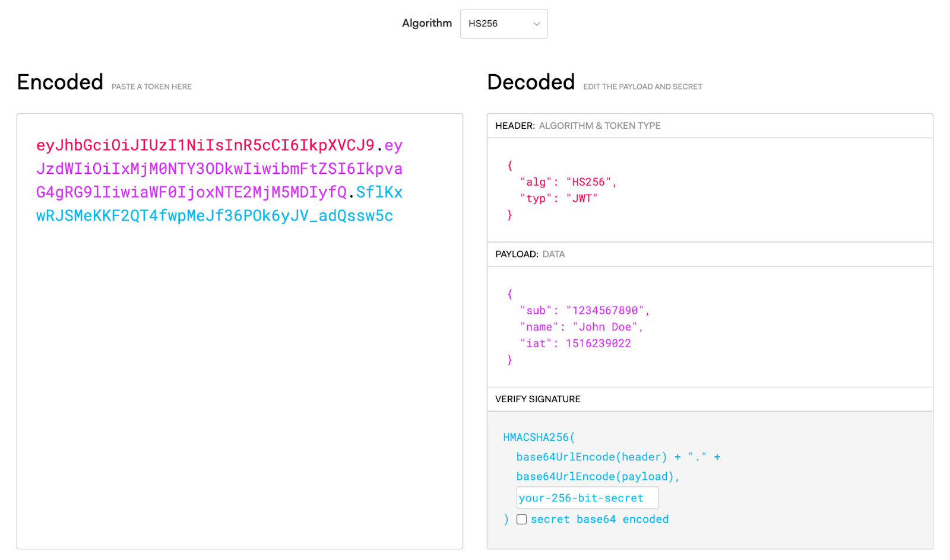Click the "iat": 1516239022 payload line
Image resolution: width=950 pixels, height=560 pixels.
pyautogui.click(x=575, y=343)
